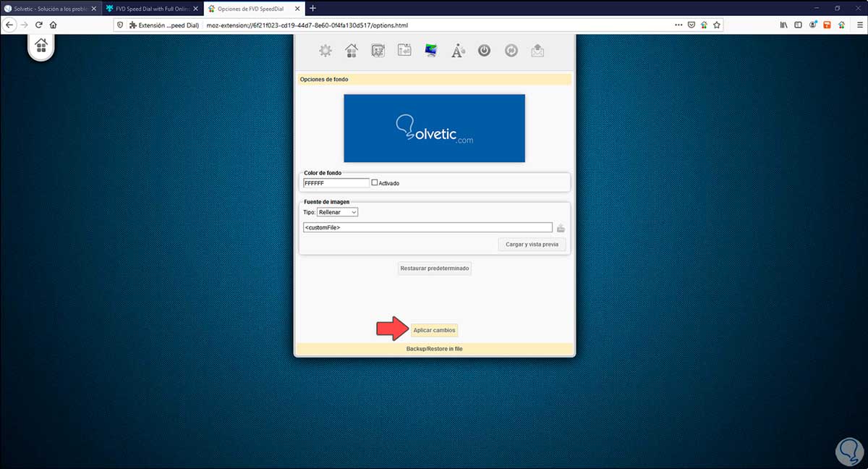Viewport: 868px width, 469px height.
Task: Click the browser forward arrow
Action: [x=25, y=25]
